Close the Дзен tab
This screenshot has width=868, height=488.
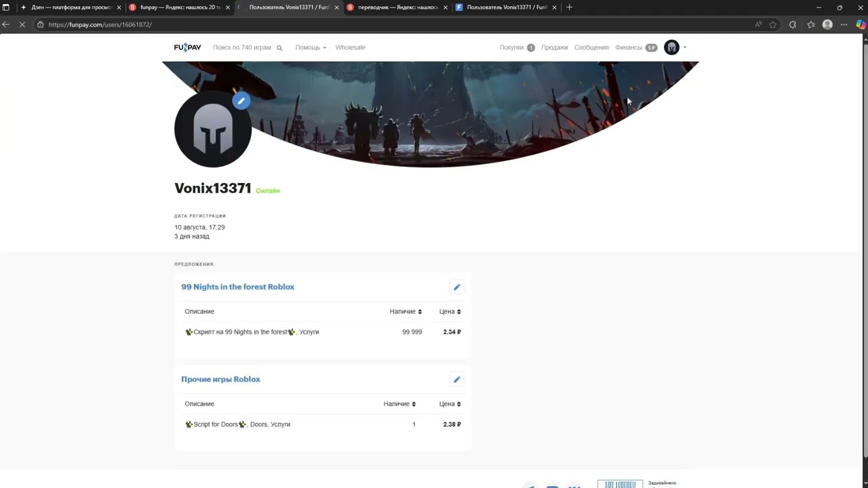(x=119, y=7)
